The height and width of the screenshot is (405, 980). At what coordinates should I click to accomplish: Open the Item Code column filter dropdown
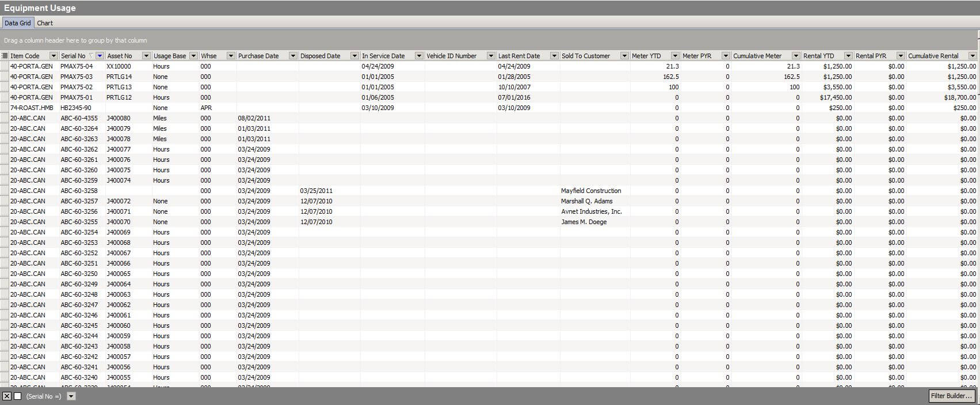point(54,56)
